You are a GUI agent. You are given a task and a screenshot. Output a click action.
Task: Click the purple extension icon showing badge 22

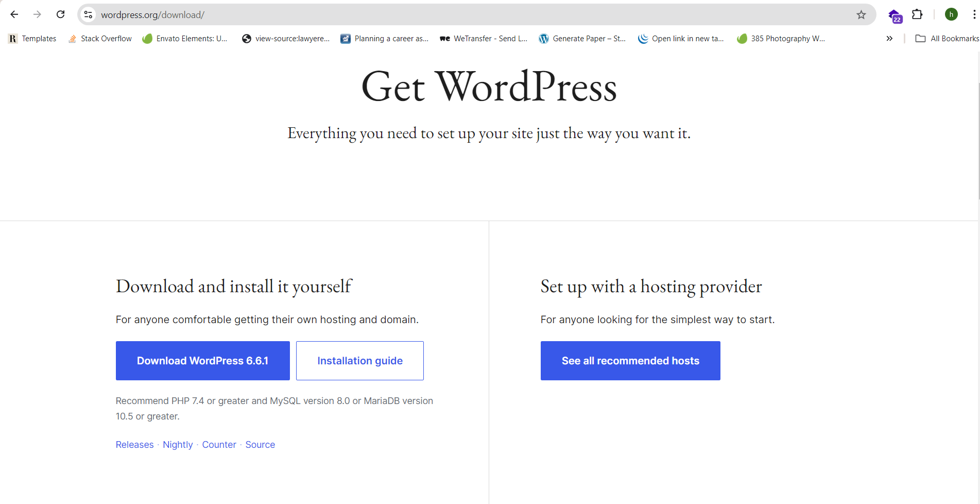coord(895,15)
